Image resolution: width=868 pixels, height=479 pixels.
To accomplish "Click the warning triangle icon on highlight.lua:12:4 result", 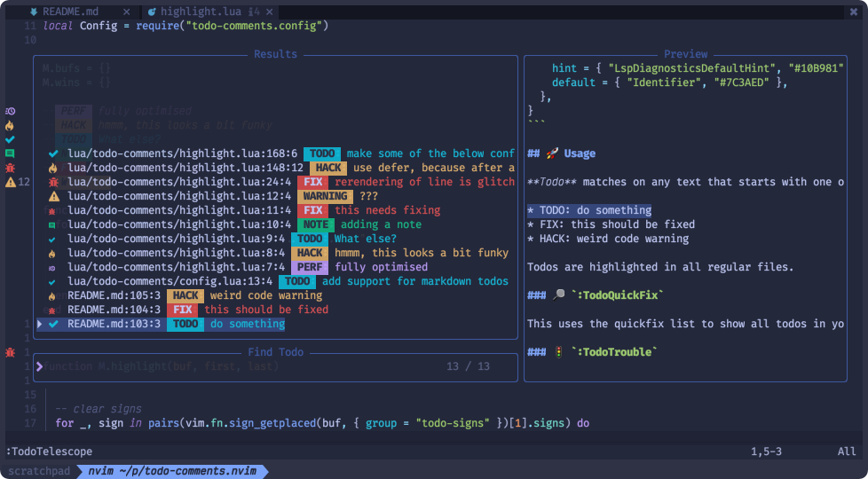I will (54, 196).
